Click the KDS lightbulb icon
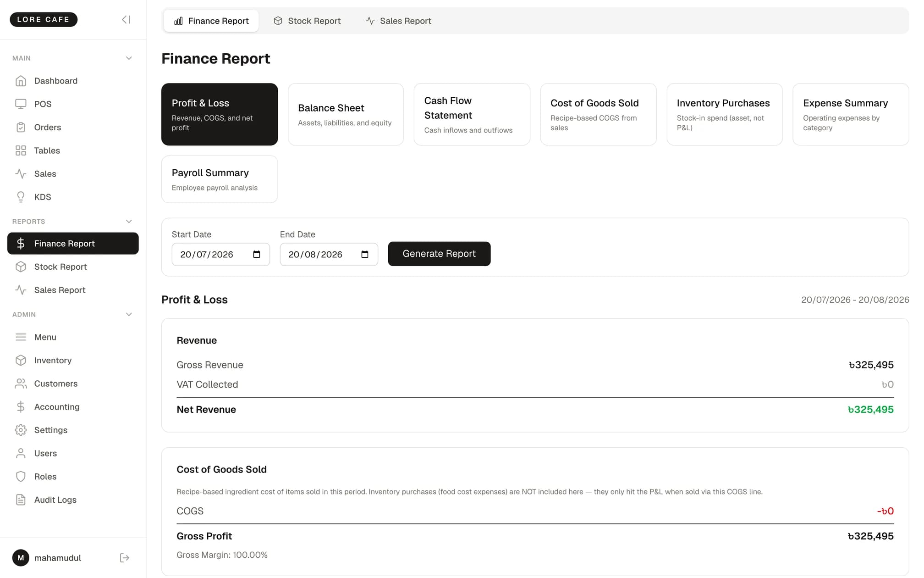This screenshot has height=578, width=924. pyautogui.click(x=21, y=197)
